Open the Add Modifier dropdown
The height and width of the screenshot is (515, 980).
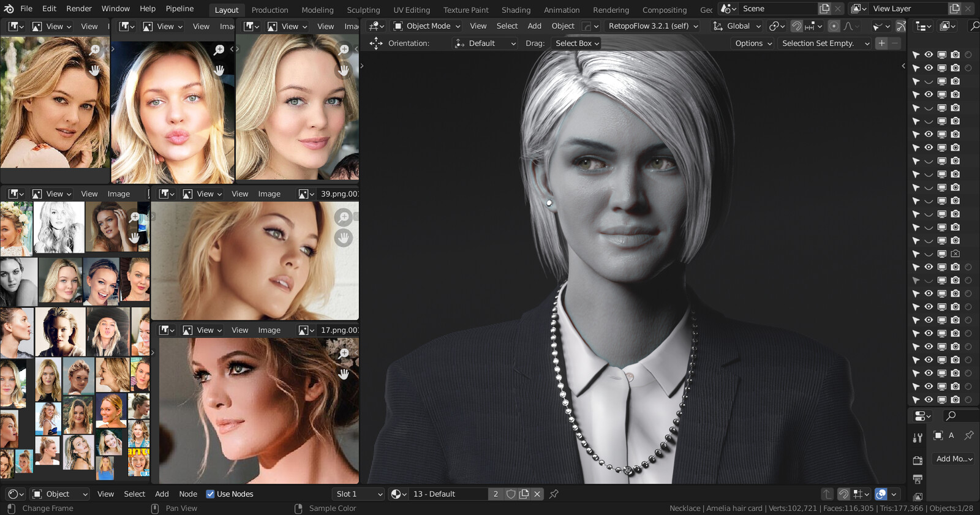(x=954, y=459)
